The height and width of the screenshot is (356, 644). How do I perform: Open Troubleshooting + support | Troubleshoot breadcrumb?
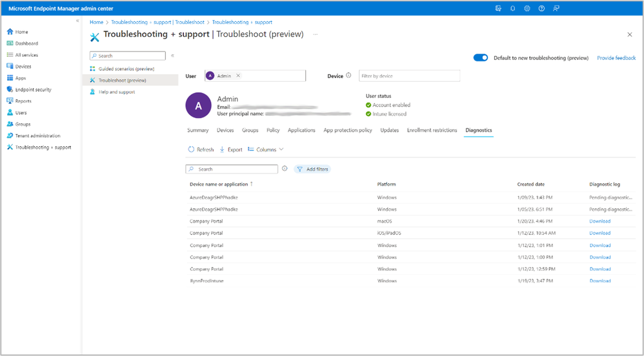tap(157, 22)
